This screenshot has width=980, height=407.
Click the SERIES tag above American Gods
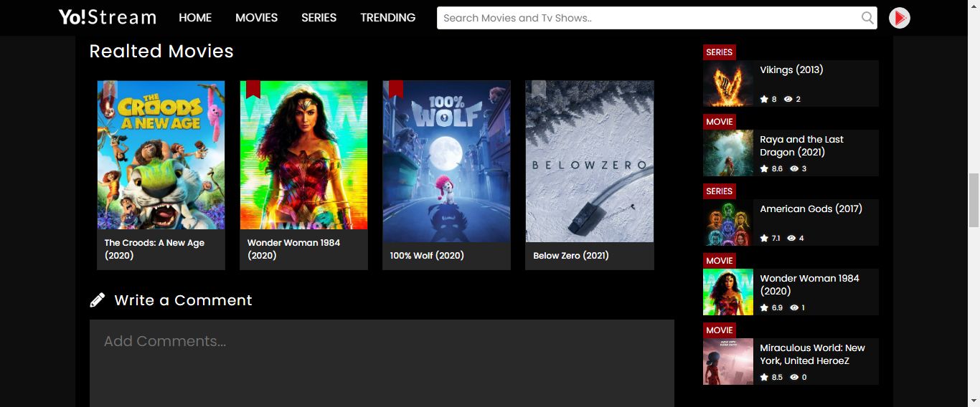[x=719, y=191]
